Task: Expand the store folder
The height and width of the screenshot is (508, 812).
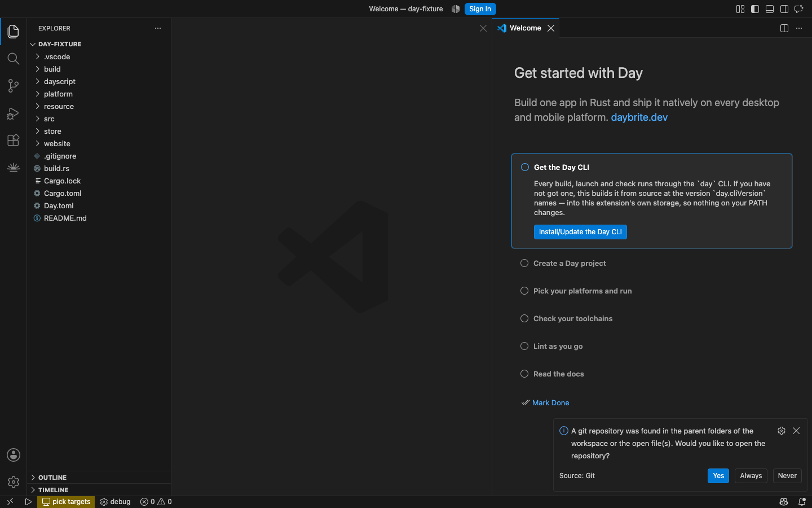Action: tap(99, 131)
